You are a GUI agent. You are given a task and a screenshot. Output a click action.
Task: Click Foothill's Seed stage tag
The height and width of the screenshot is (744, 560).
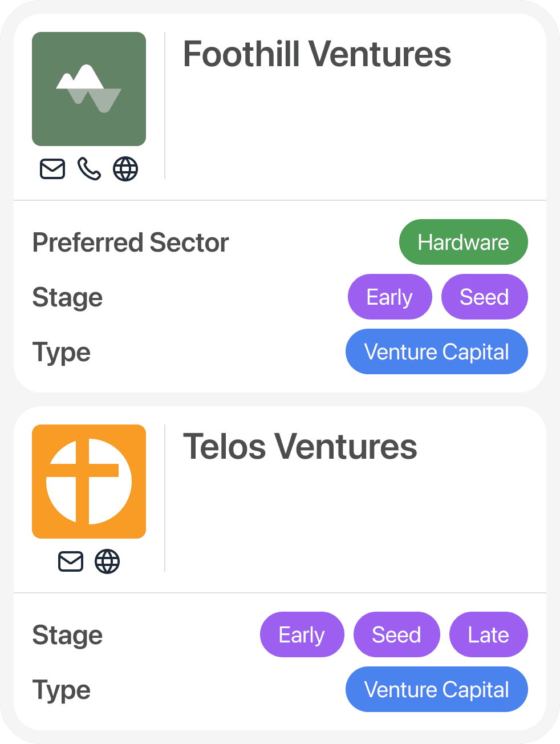tap(484, 297)
